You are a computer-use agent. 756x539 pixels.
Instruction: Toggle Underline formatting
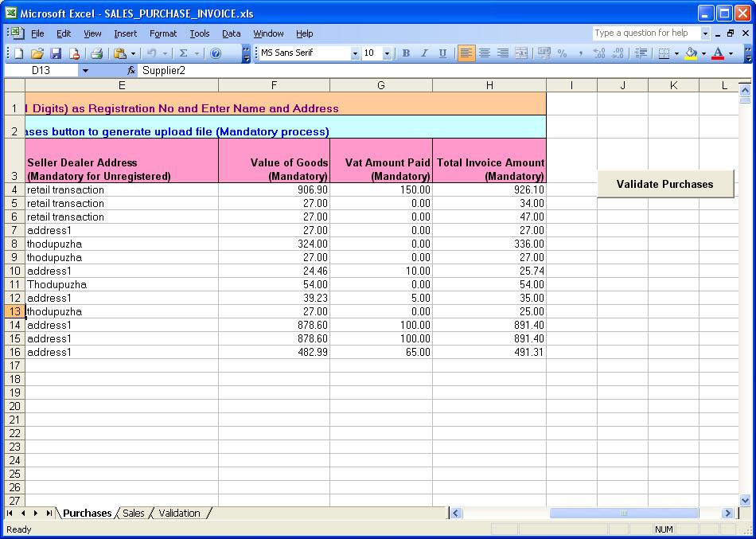pos(442,53)
